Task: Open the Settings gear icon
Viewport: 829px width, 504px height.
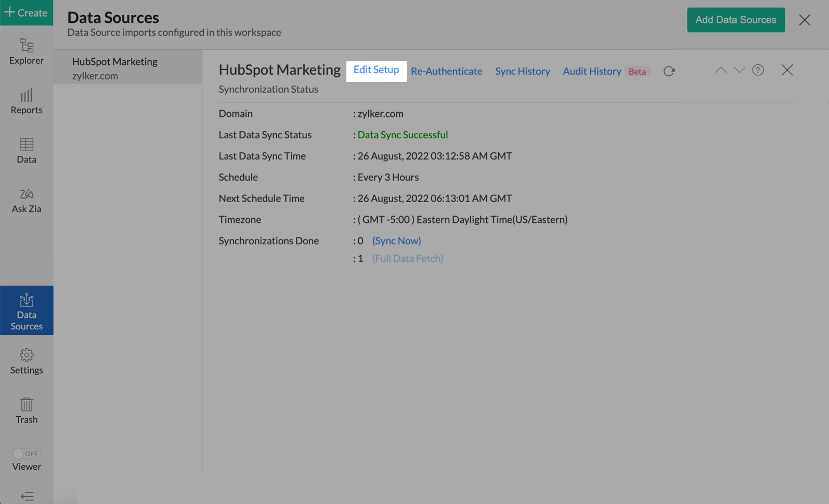Action: 27,361
